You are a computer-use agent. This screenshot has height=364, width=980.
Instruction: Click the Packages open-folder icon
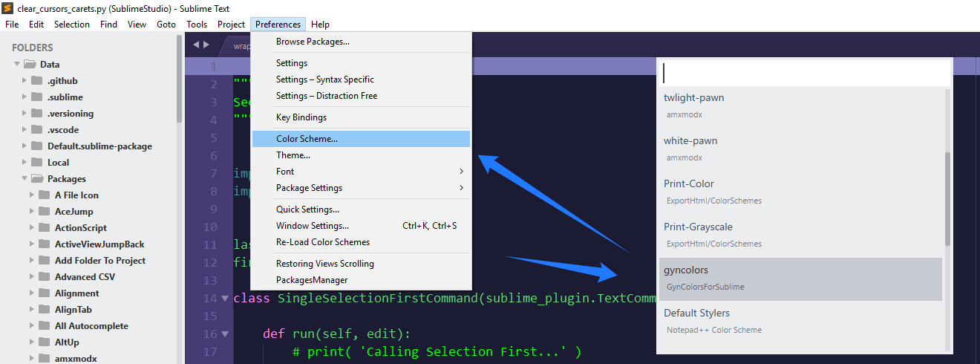tap(37, 178)
